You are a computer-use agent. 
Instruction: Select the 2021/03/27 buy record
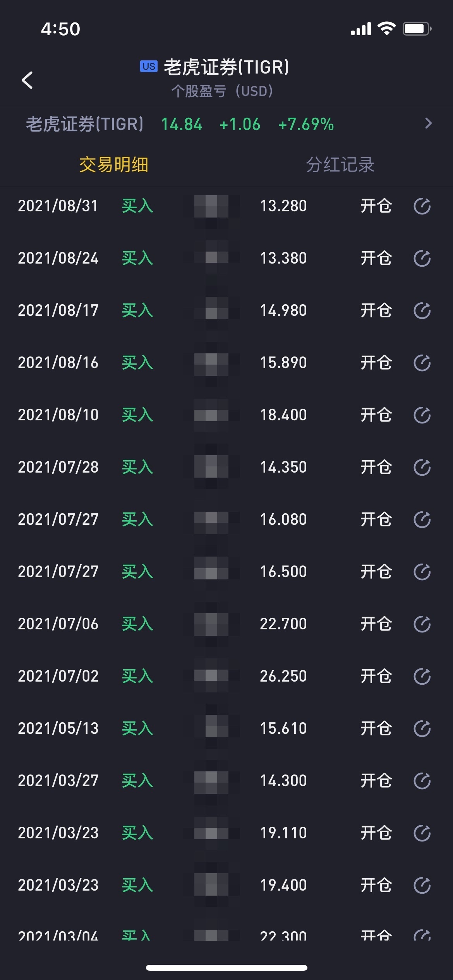[226, 781]
